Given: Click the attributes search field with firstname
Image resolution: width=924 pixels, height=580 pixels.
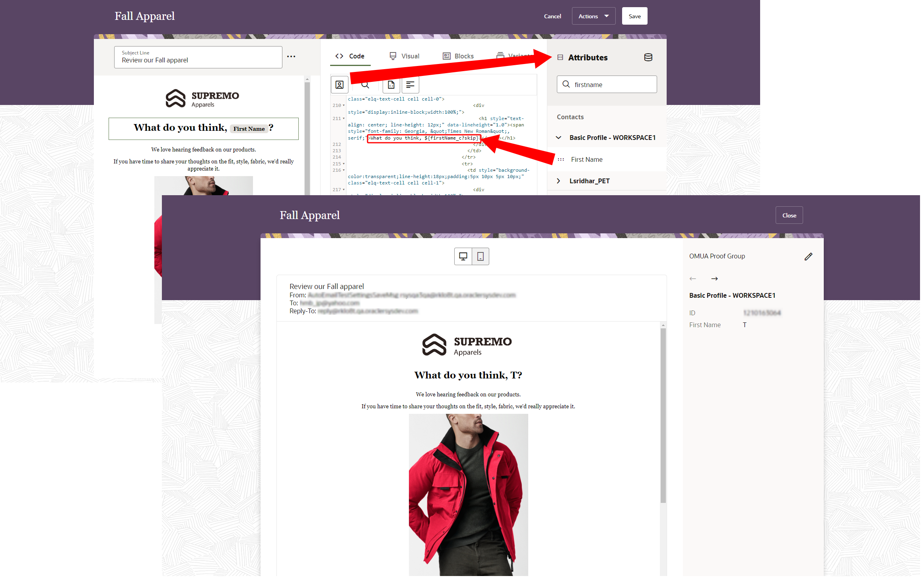Looking at the screenshot, I should (x=607, y=85).
